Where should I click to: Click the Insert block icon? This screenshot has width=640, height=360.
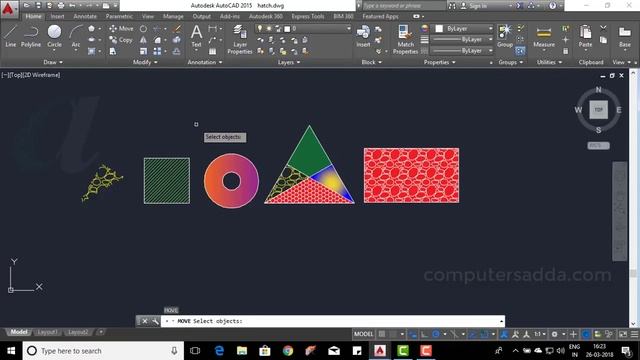363,36
